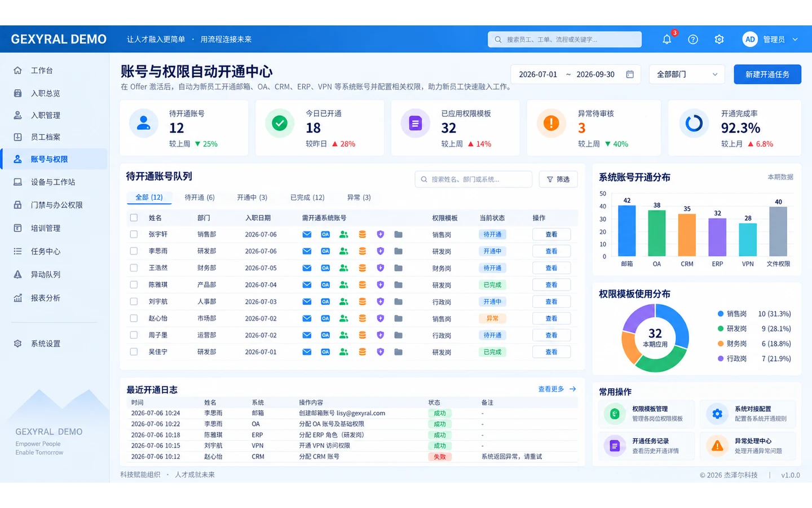The width and height of the screenshot is (812, 508).
Task: Switch to the 待开通 (6) tab
Action: tap(200, 198)
